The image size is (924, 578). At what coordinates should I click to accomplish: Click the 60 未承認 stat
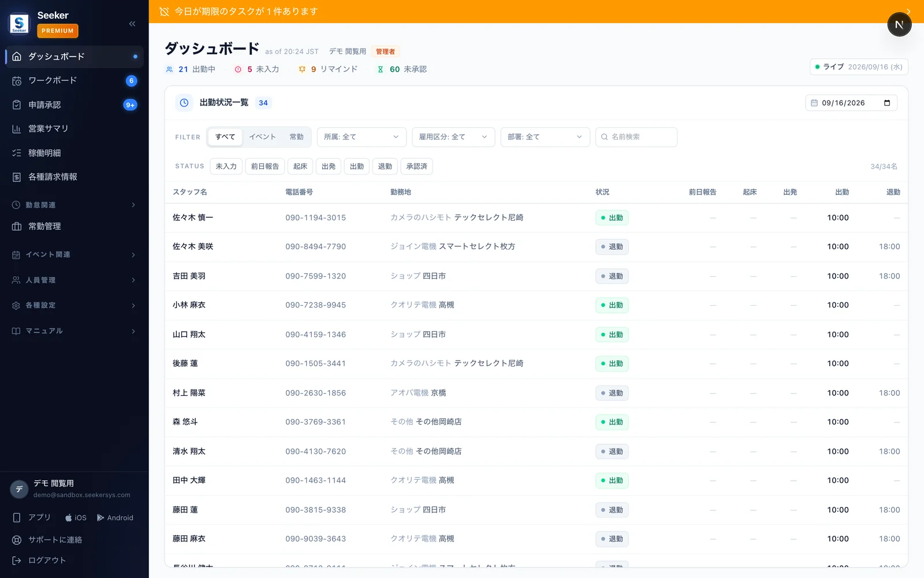(x=402, y=69)
